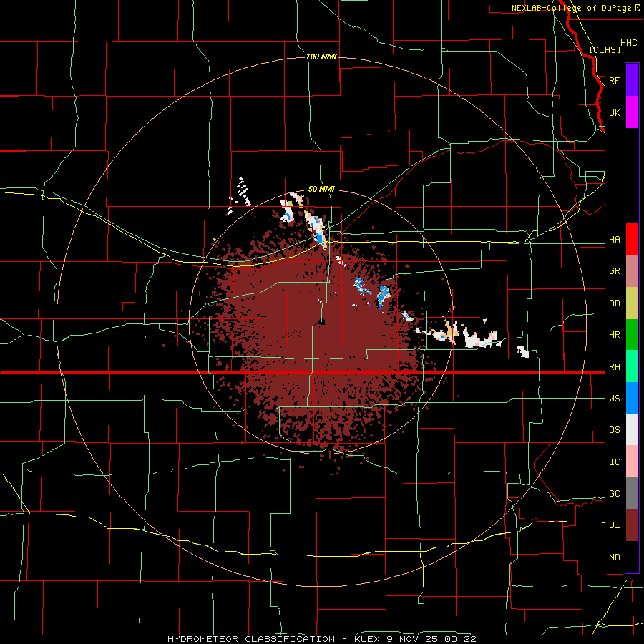
Task: Click the "RA" legend label
Action: (x=615, y=367)
